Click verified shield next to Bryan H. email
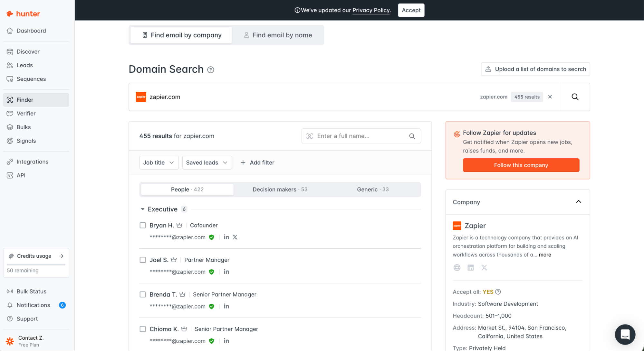Viewport: 644px width, 351px height. 212,237
